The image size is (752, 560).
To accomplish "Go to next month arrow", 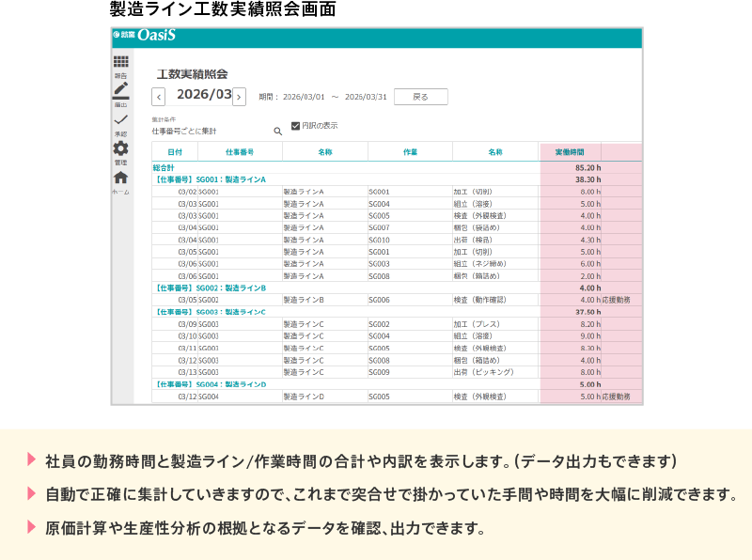I will coord(239,97).
